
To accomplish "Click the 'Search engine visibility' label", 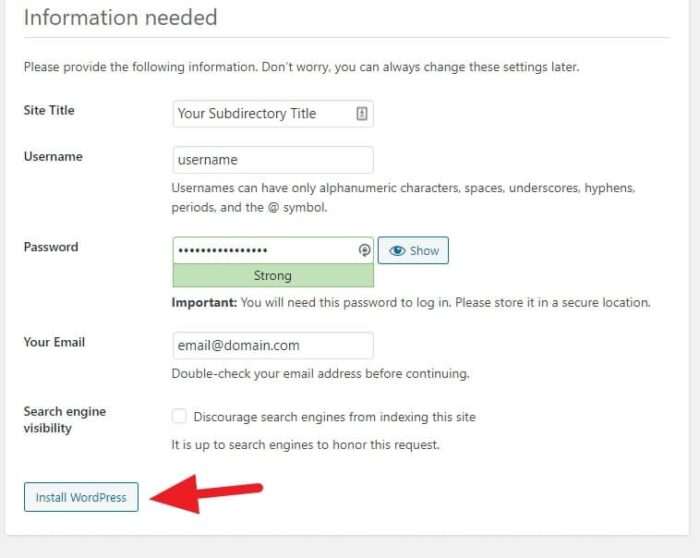I will pos(65,420).
